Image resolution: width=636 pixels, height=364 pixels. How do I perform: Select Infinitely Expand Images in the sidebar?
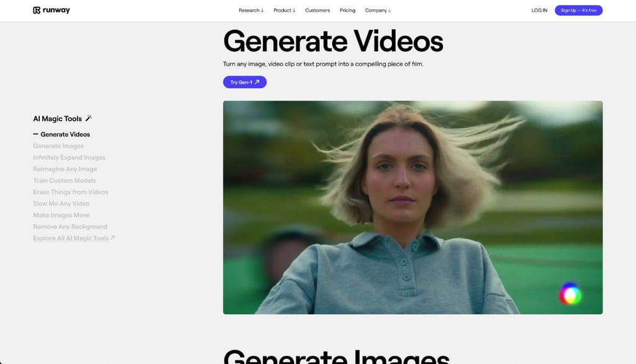click(69, 157)
